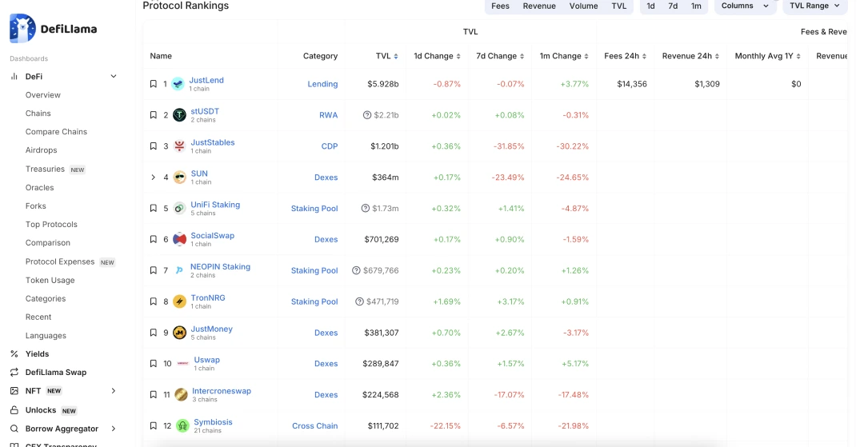Select the TVL filter tab
This screenshot has height=447, width=868.
(619, 6)
